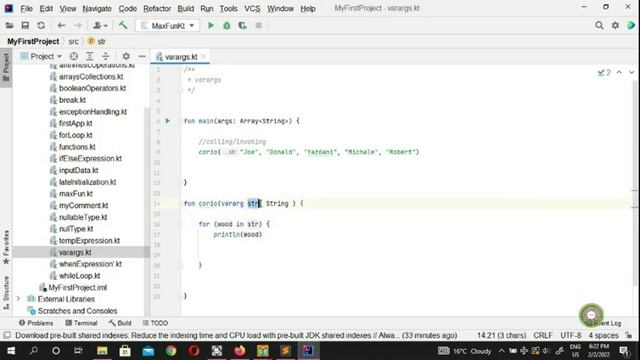Click the Stop square icon
Image resolution: width=640 pixels, height=360 pixels.
258,26
